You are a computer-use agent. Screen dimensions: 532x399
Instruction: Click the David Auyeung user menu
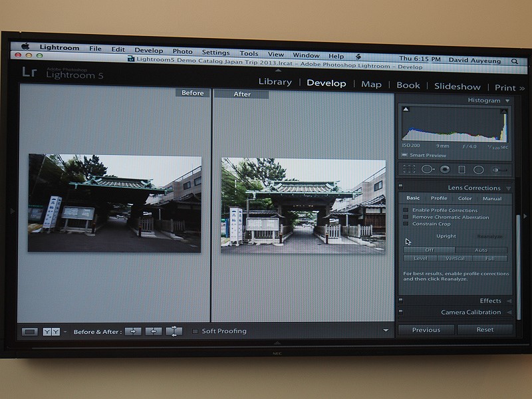tap(475, 61)
